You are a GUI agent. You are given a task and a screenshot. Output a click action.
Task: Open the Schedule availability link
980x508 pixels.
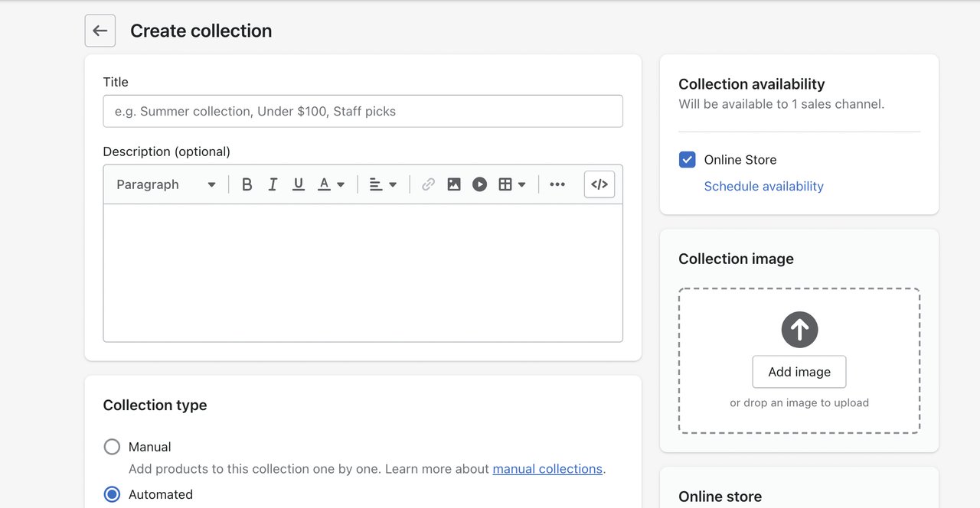click(763, 186)
